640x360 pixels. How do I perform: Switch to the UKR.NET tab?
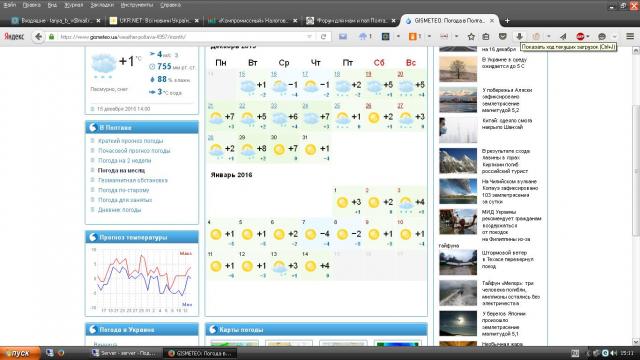pos(154,20)
